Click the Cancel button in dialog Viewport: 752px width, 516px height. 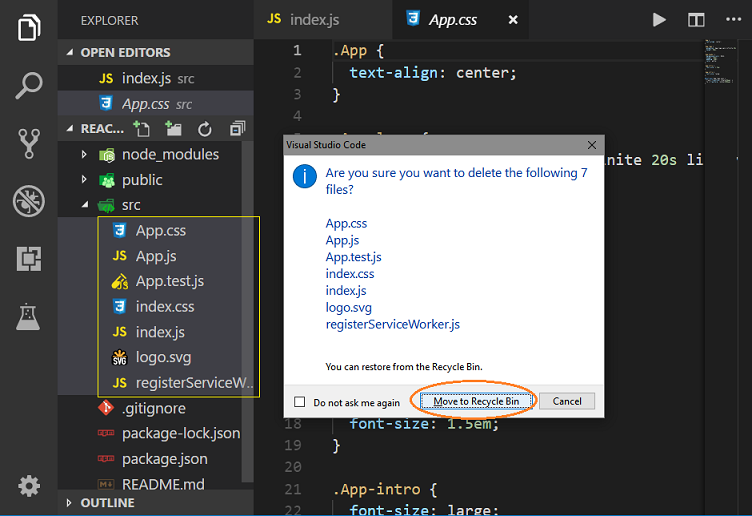[x=567, y=401]
